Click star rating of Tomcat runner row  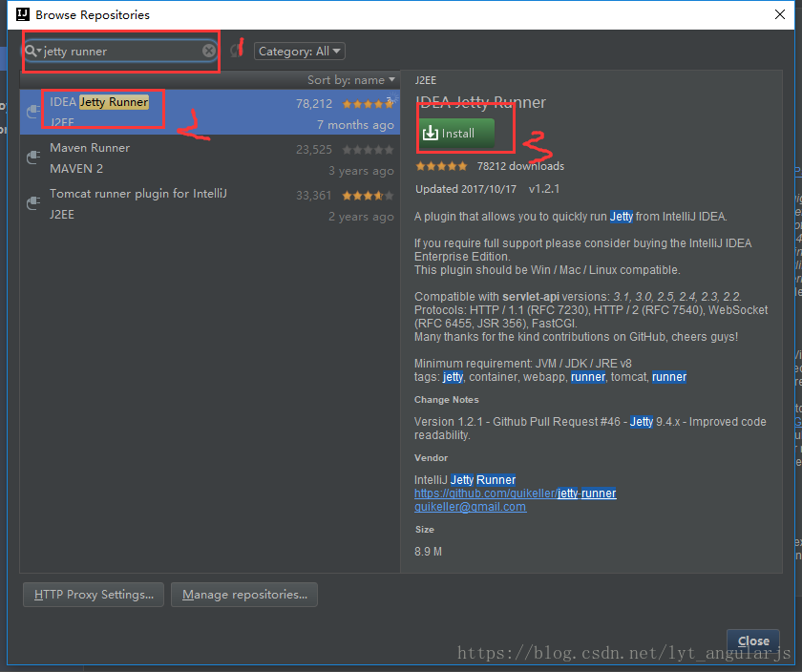(368, 196)
